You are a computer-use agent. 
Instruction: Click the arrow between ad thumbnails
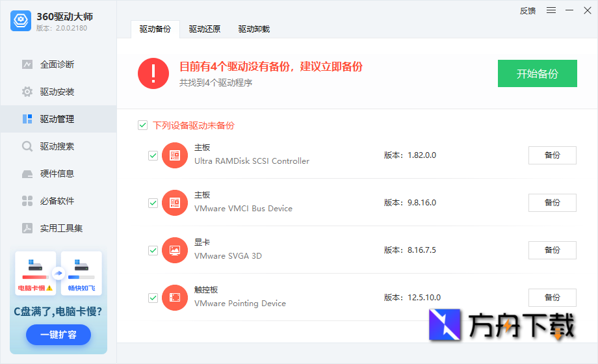[58, 273]
